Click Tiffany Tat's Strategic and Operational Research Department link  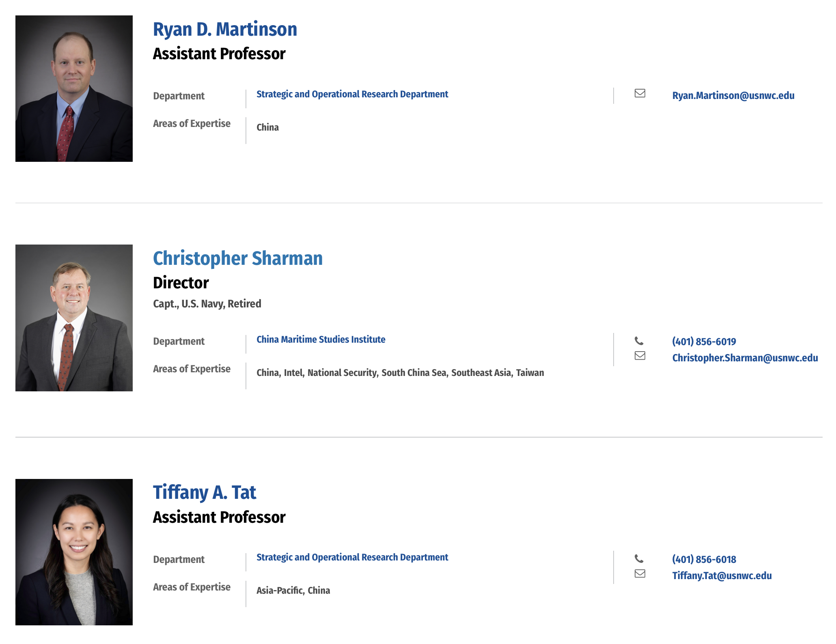click(352, 557)
